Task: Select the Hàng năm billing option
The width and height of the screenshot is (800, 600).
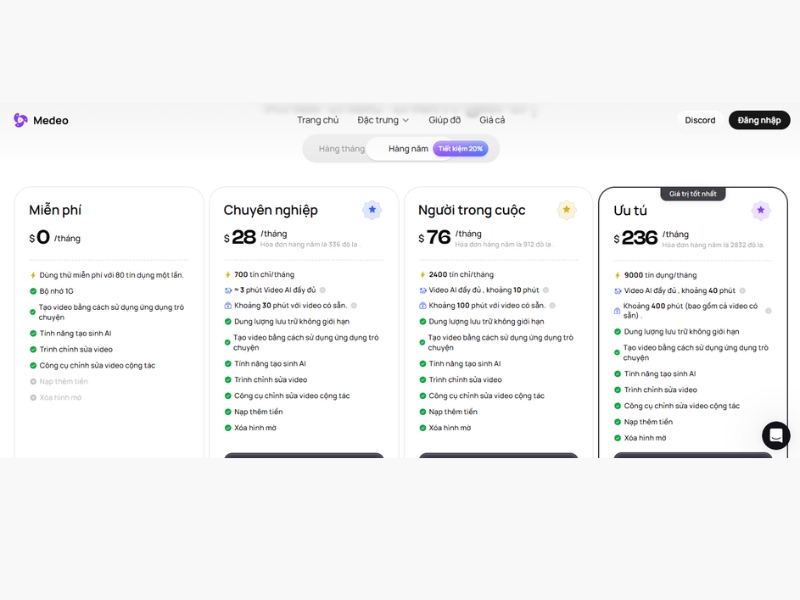Action: [408, 149]
